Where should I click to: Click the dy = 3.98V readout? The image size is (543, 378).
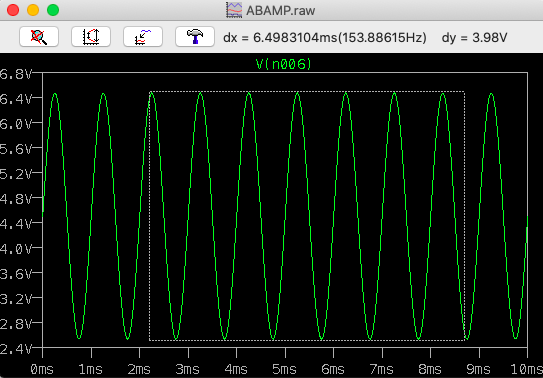click(x=474, y=37)
